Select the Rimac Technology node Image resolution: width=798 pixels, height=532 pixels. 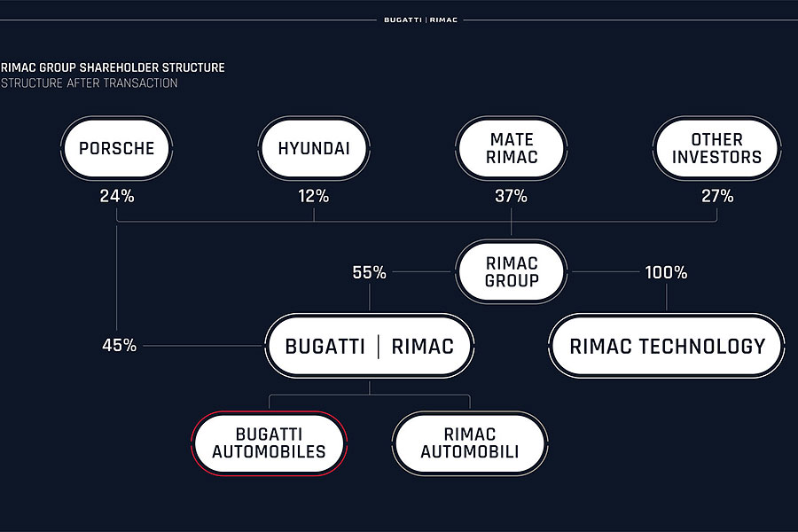tap(667, 346)
